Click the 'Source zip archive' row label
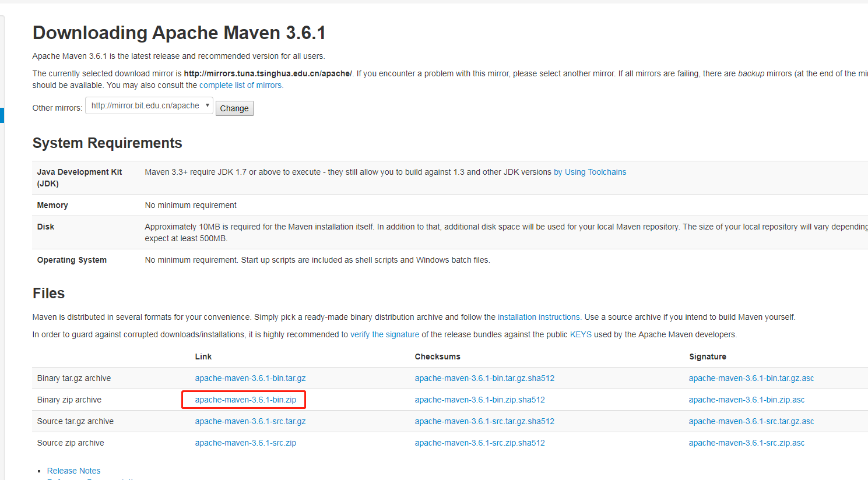The image size is (868, 480). click(71, 443)
